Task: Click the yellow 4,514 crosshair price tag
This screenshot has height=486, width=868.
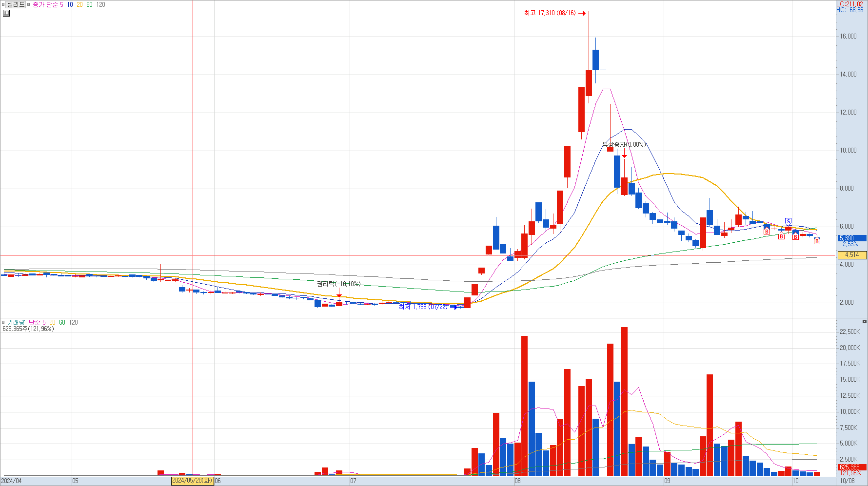Action: [x=852, y=255]
